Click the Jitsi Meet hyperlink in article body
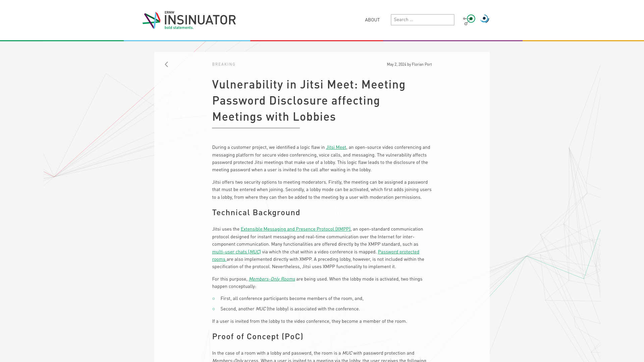 (336, 147)
